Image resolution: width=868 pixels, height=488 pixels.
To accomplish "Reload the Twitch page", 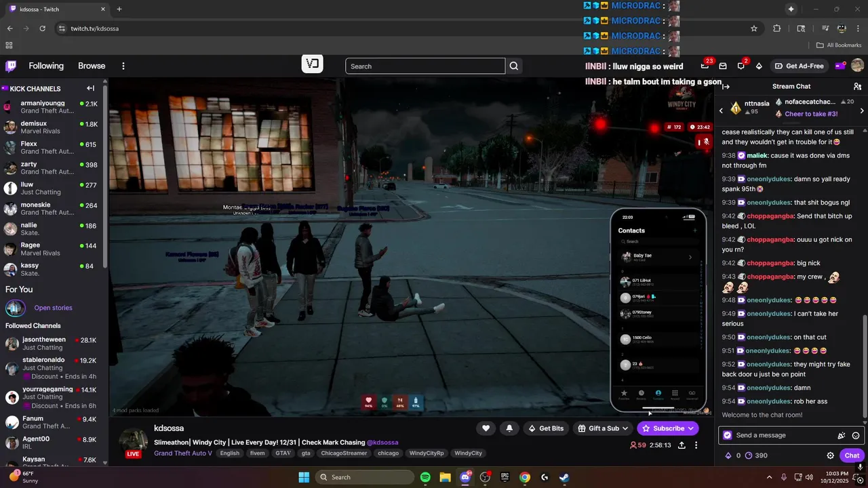I will (x=42, y=28).
